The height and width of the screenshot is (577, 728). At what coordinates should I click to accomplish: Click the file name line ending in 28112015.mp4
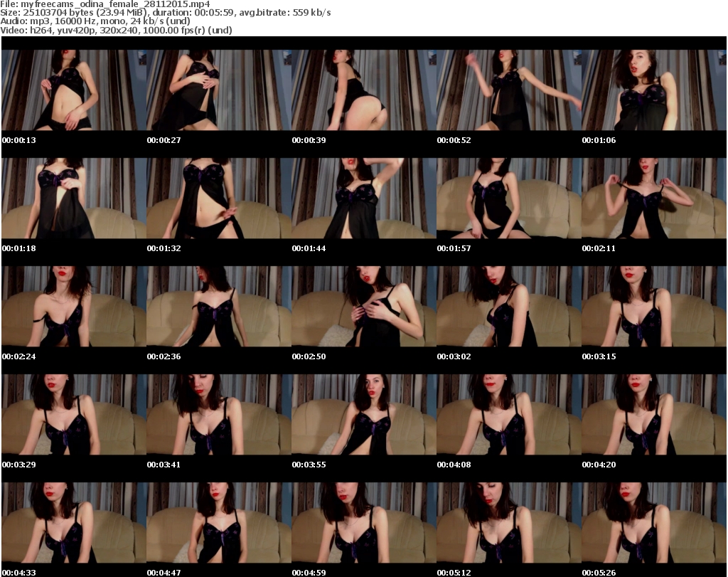click(x=105, y=4)
